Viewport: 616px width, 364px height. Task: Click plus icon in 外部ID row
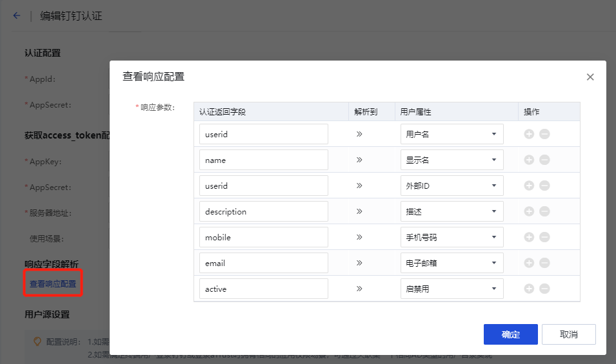529,186
